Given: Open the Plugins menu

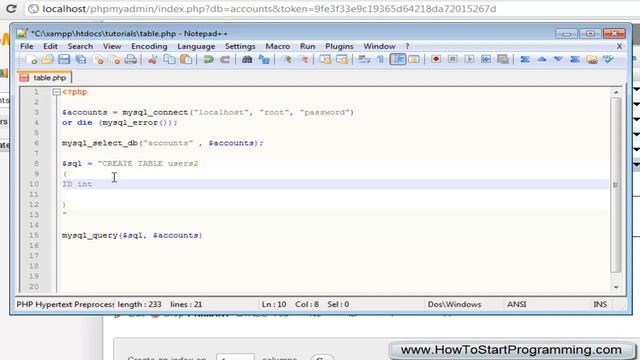Looking at the screenshot, I should pos(339,46).
